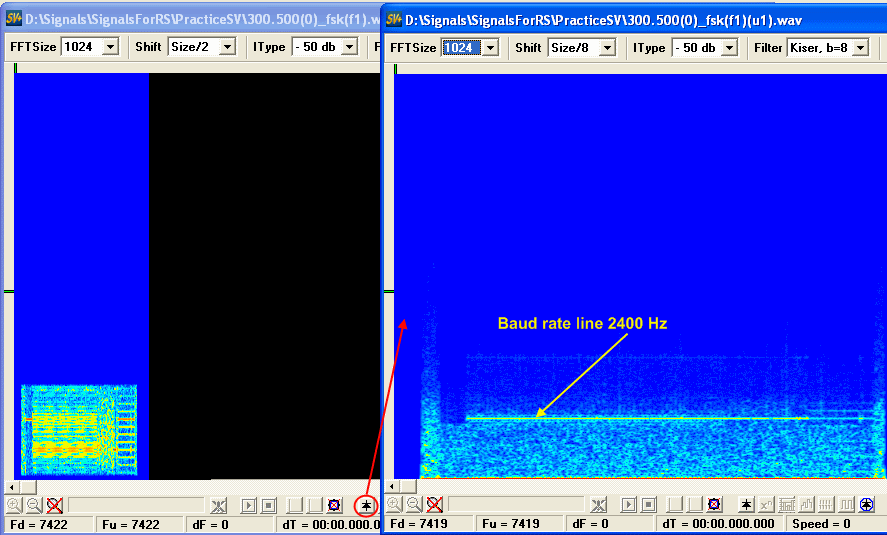This screenshot has width=887, height=535.
Task: Expand the Filter Kiser b=8 dropdown
Action: (859, 48)
